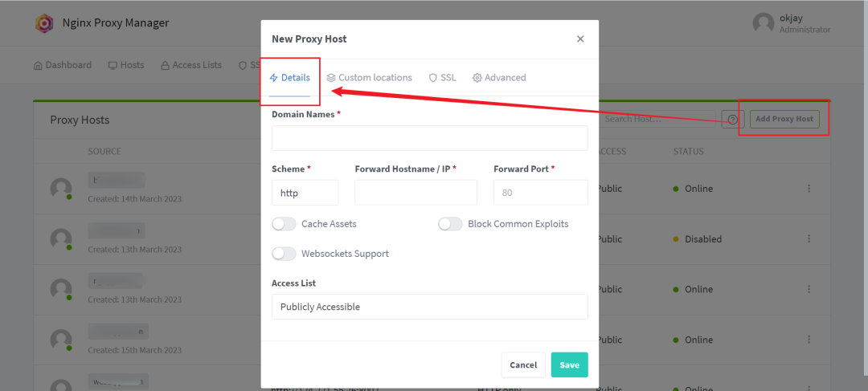Turn on Block Common Exploits
868x391 pixels.
click(x=450, y=224)
